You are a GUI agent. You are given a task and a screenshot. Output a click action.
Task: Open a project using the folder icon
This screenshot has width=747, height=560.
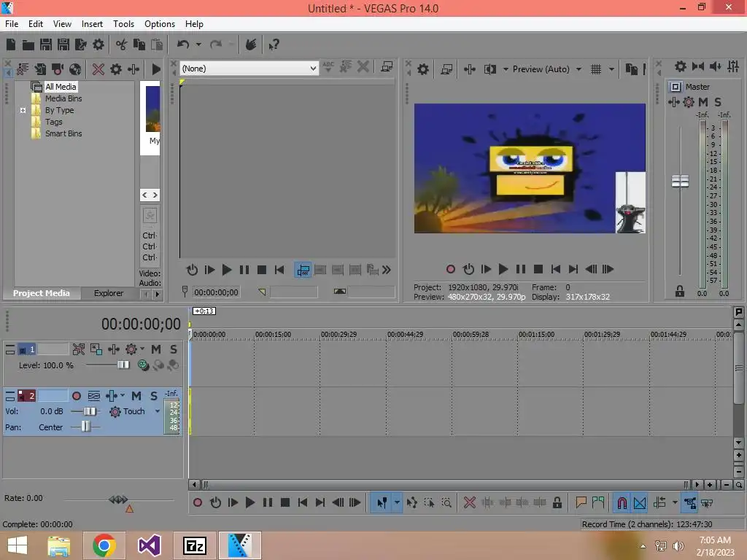28,44
